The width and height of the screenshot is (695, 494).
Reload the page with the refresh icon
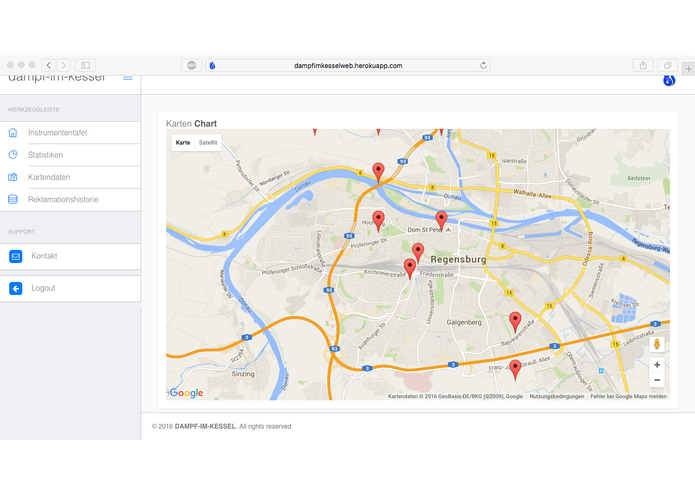(483, 66)
